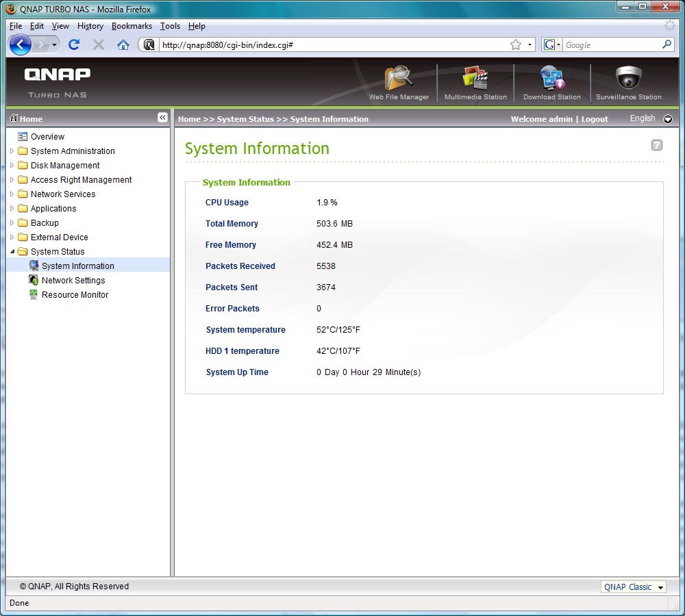Expand the Disk Management folder

pos(12,165)
